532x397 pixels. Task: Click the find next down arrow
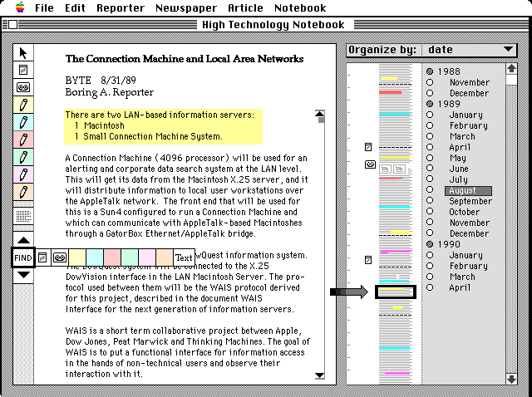(x=23, y=275)
